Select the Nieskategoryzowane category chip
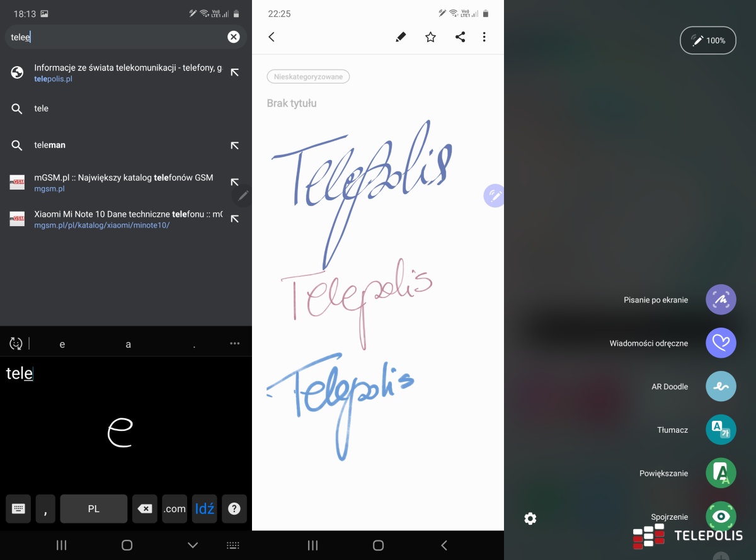 pos(308,77)
